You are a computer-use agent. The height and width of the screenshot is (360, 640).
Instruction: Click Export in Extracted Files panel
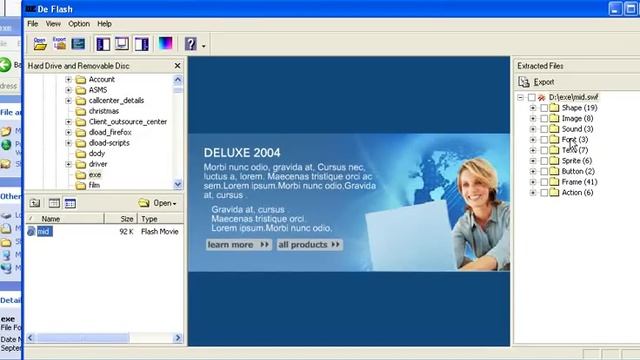tap(536, 82)
